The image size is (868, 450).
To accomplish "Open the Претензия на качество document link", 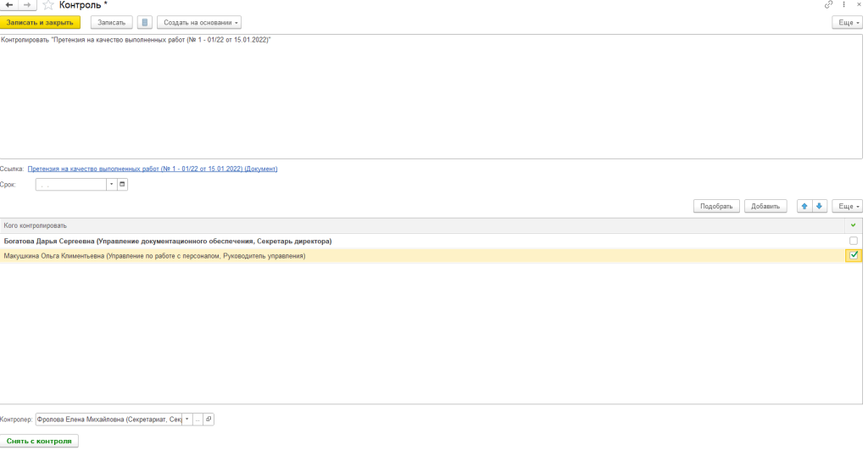I will coord(153,169).
